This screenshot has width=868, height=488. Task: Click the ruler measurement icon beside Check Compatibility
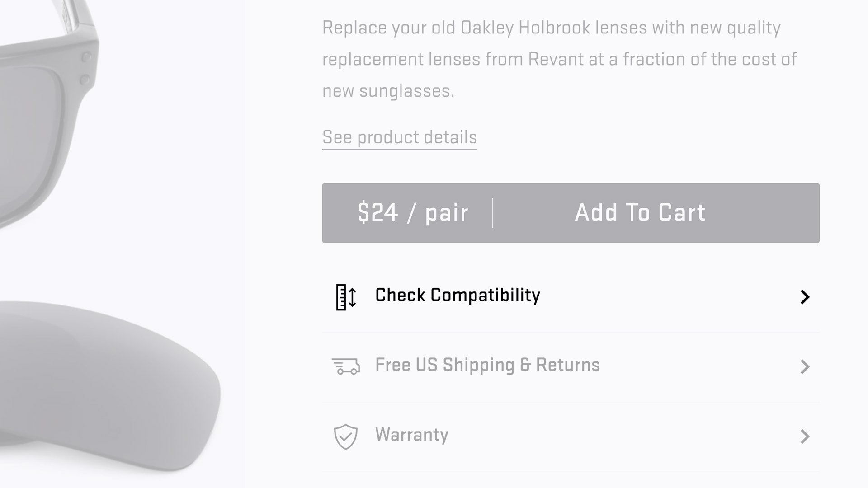pyautogui.click(x=346, y=297)
